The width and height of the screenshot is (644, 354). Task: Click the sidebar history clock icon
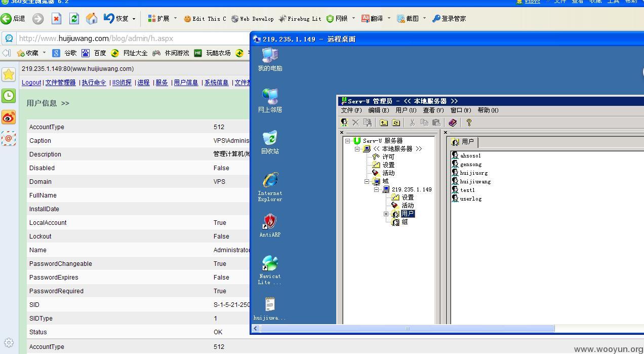(x=9, y=96)
